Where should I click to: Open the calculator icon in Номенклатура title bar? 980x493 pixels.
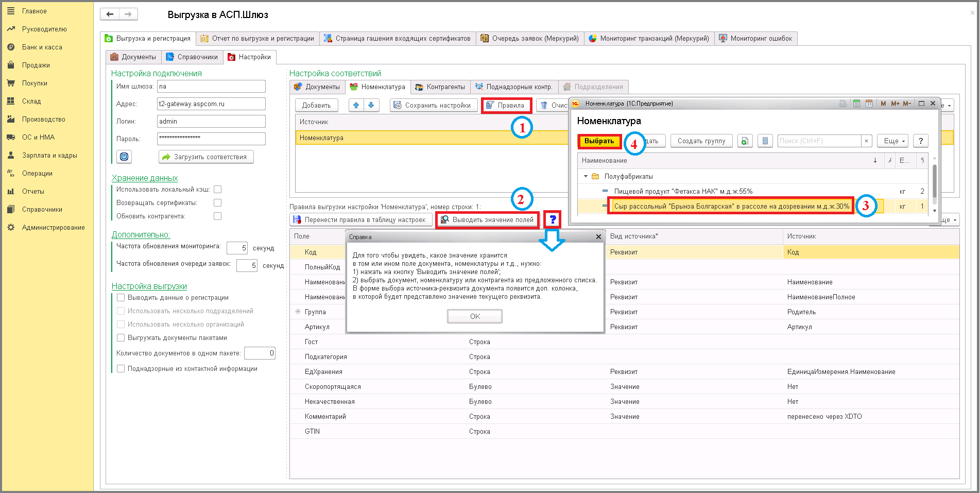pyautogui.click(x=856, y=104)
